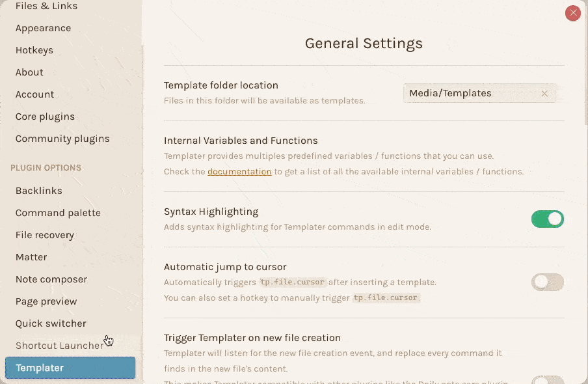Select Backlinks plugin options

(38, 191)
